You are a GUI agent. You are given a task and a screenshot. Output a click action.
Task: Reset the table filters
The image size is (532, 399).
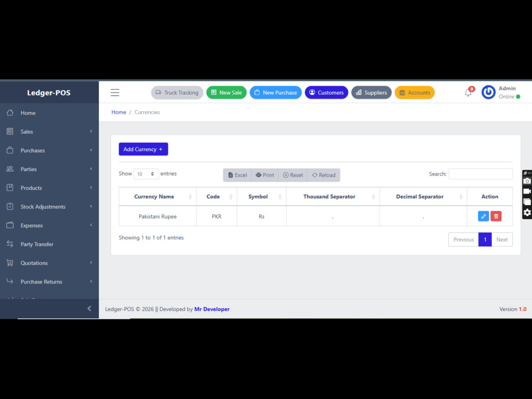coord(293,175)
